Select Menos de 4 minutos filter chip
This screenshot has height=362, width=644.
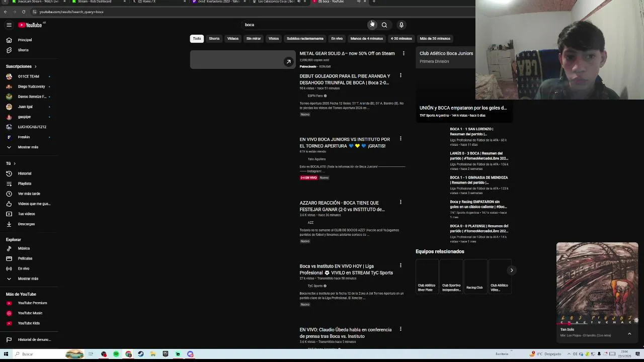click(367, 39)
